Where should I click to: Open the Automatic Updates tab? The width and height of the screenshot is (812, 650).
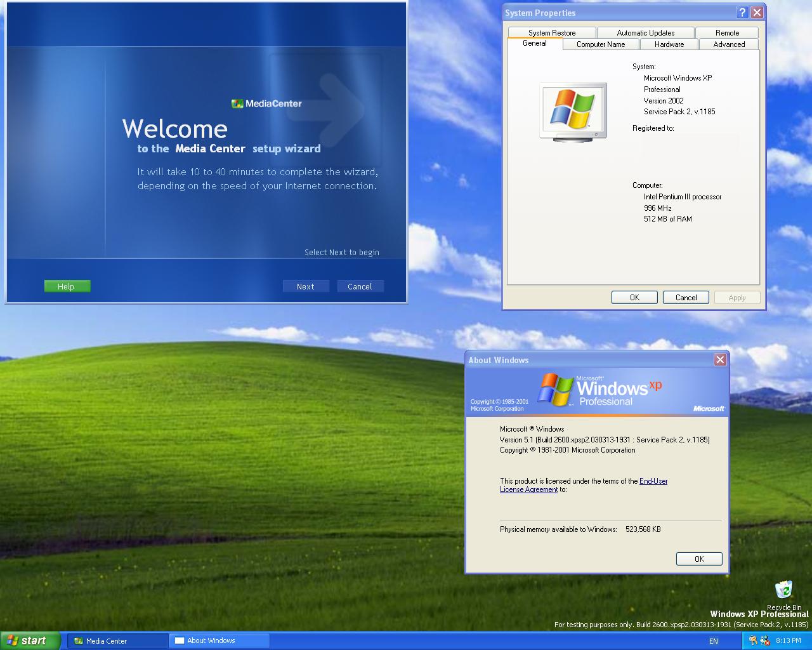coord(646,32)
